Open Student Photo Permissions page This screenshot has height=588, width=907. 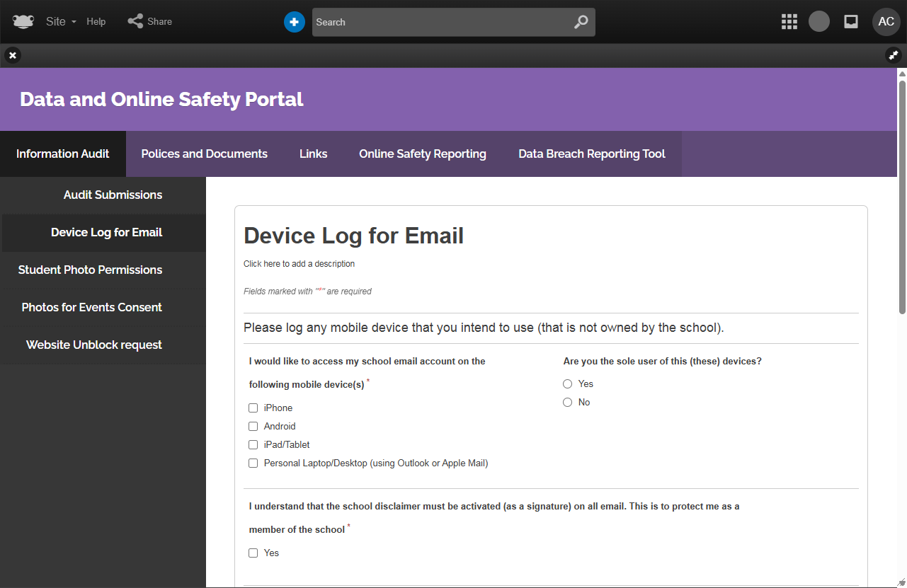(x=90, y=270)
